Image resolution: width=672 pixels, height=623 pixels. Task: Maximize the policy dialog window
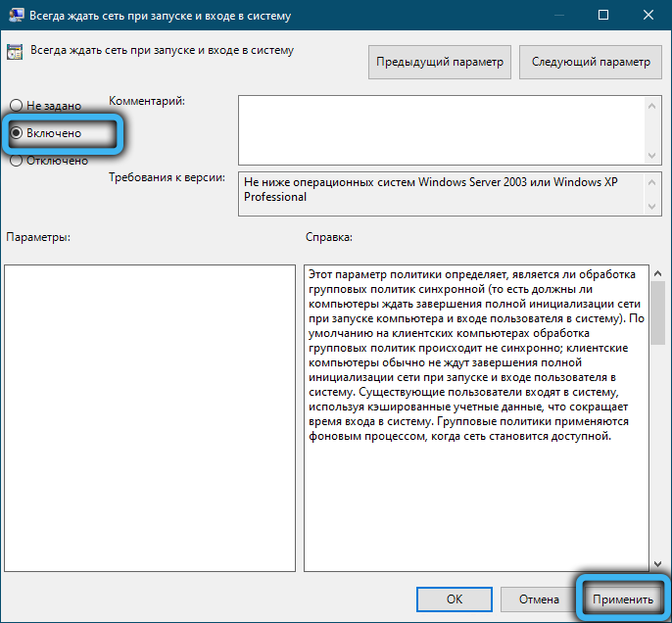[602, 16]
